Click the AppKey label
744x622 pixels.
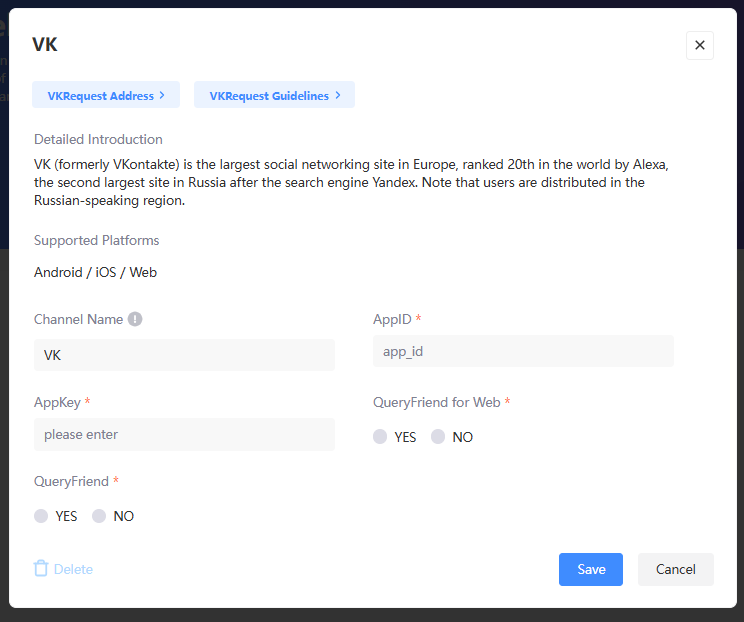[57, 402]
